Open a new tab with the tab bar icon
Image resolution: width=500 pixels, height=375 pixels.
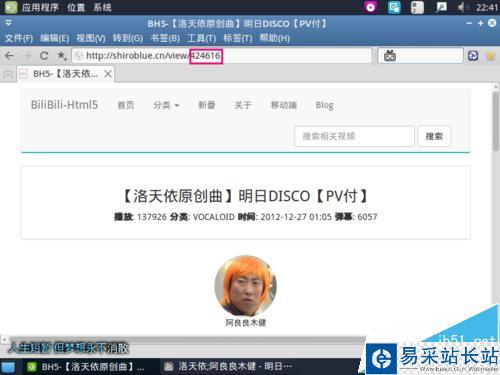tap(8, 74)
